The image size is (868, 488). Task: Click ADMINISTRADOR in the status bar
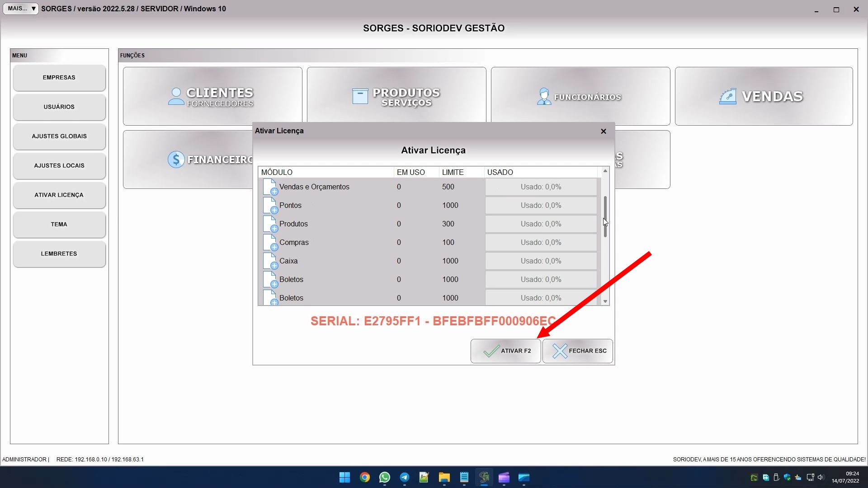(x=24, y=460)
